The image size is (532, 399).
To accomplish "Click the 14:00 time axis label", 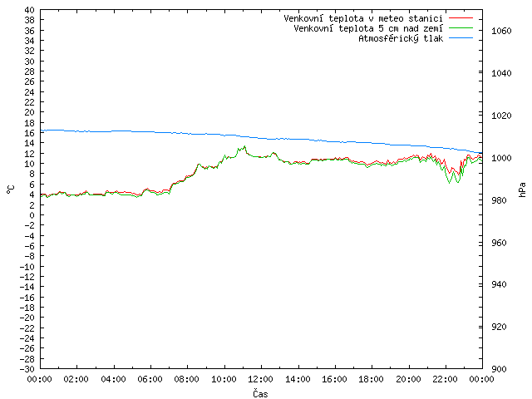I will tap(298, 379).
